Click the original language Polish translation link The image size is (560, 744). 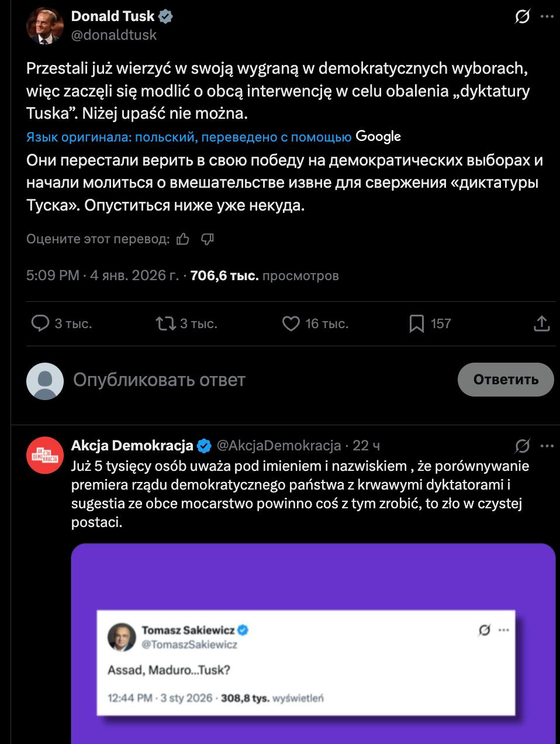(188, 137)
